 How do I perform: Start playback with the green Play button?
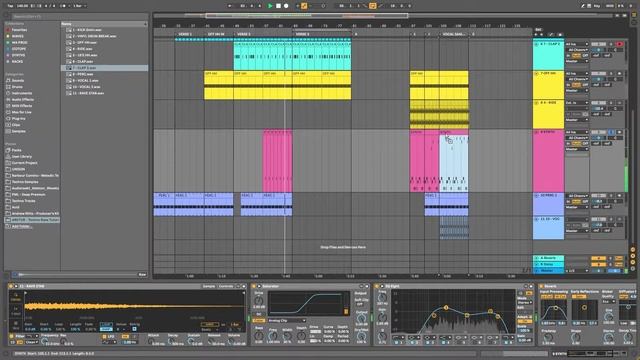click(x=270, y=6)
